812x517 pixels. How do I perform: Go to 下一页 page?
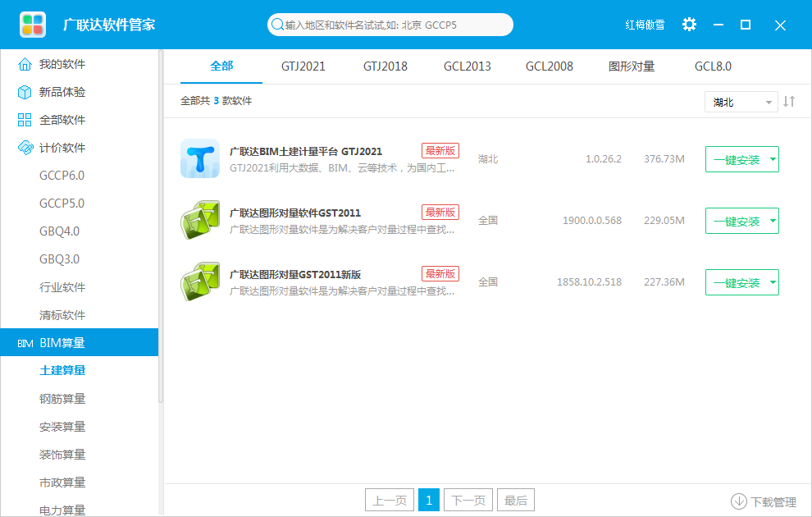pos(468,500)
